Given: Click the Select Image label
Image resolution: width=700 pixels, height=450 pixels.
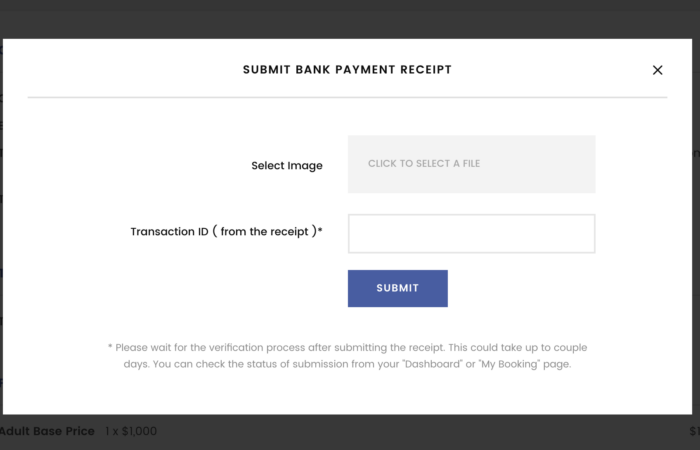Looking at the screenshot, I should 286,166.
